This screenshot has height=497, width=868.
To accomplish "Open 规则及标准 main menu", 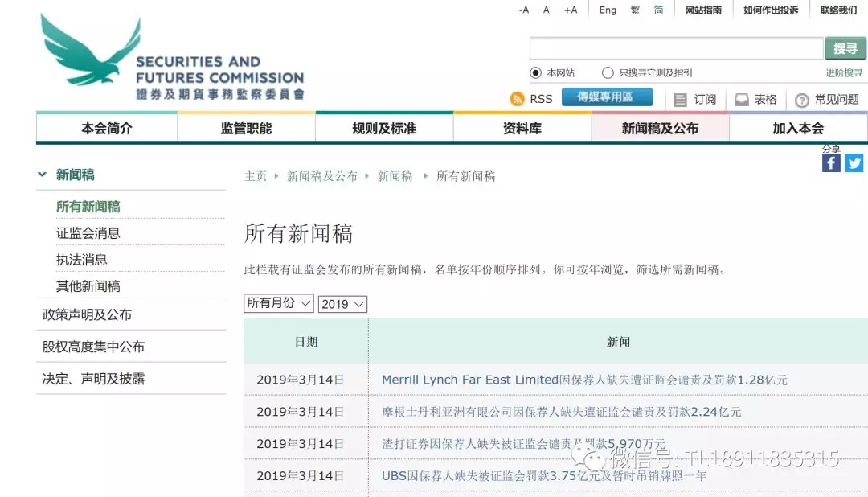I will point(384,129).
